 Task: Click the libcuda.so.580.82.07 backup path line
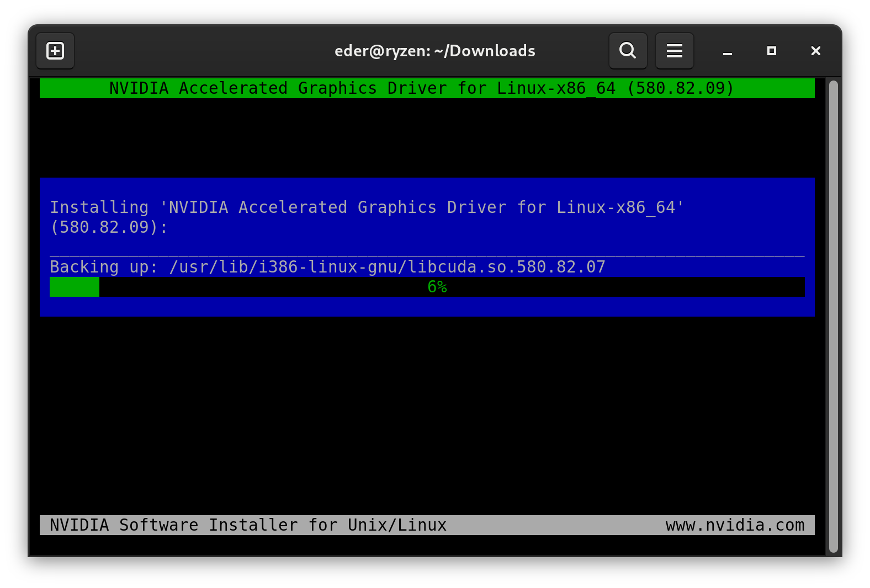pos(327,267)
